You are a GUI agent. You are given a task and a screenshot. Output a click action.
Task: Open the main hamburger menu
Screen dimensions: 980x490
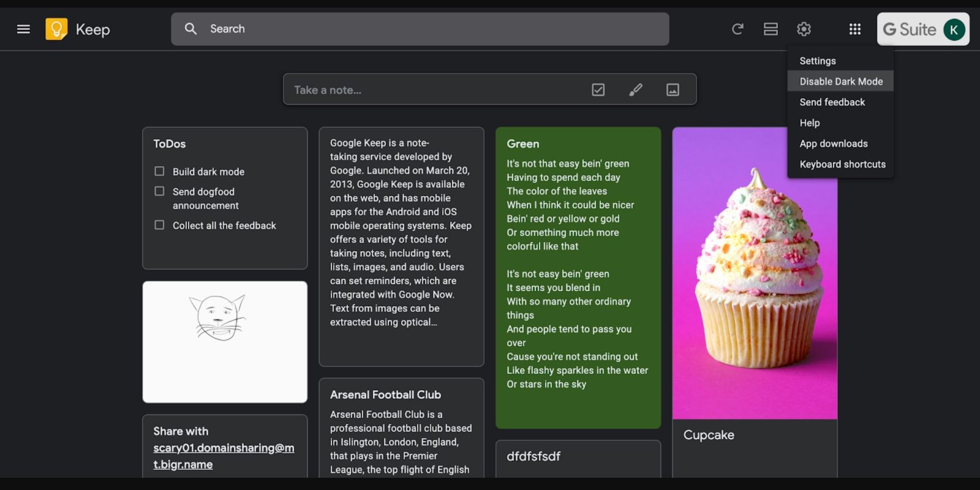pyautogui.click(x=23, y=29)
